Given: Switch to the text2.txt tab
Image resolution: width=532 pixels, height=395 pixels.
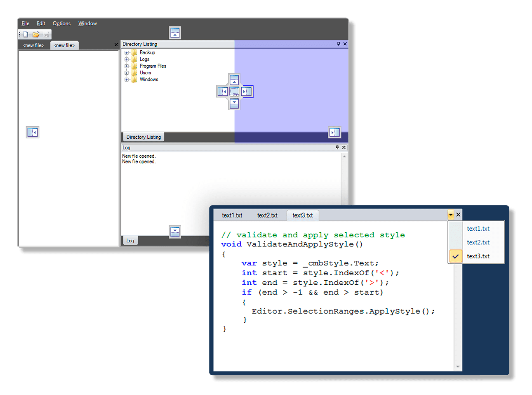Looking at the screenshot, I should (x=268, y=215).
